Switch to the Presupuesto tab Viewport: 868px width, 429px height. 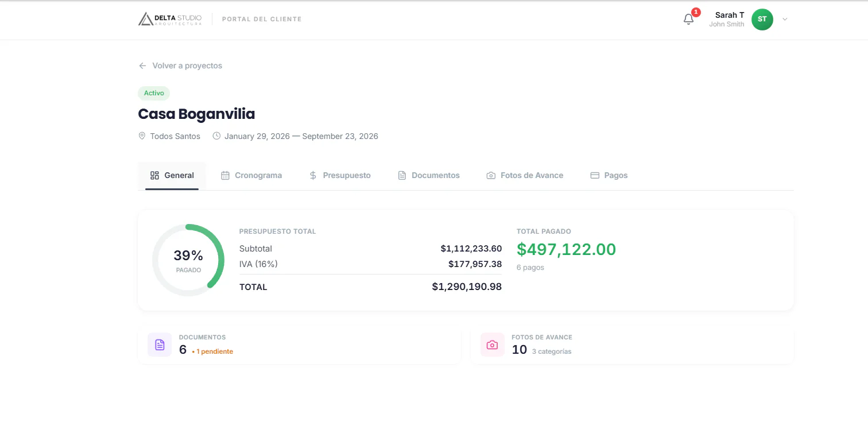coord(340,176)
